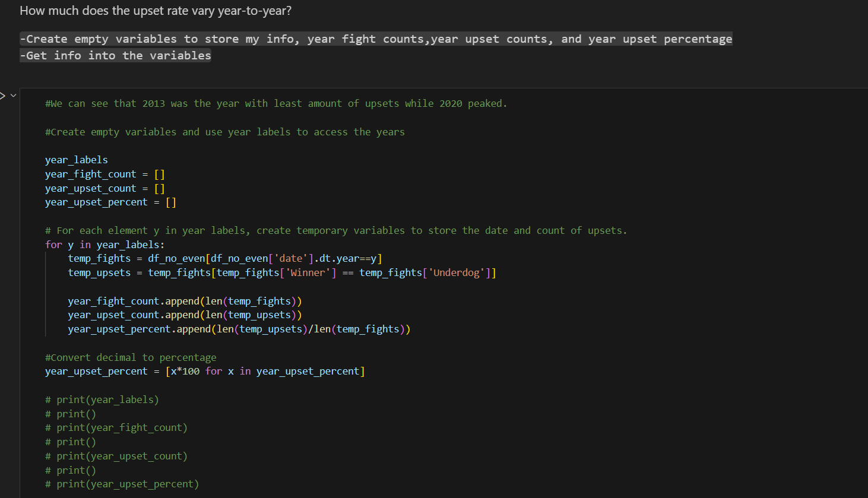The width and height of the screenshot is (868, 498).
Task: Click markdown line starting '-Create empty variables to store'
Action: [x=376, y=39]
